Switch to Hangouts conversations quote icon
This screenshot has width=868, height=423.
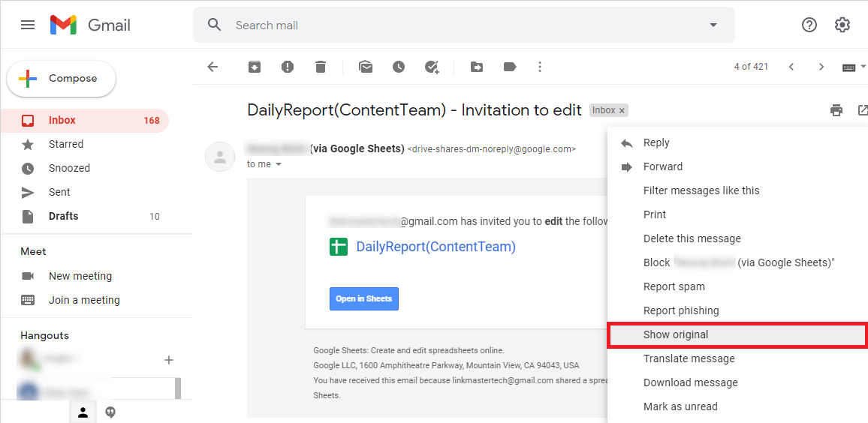click(110, 412)
